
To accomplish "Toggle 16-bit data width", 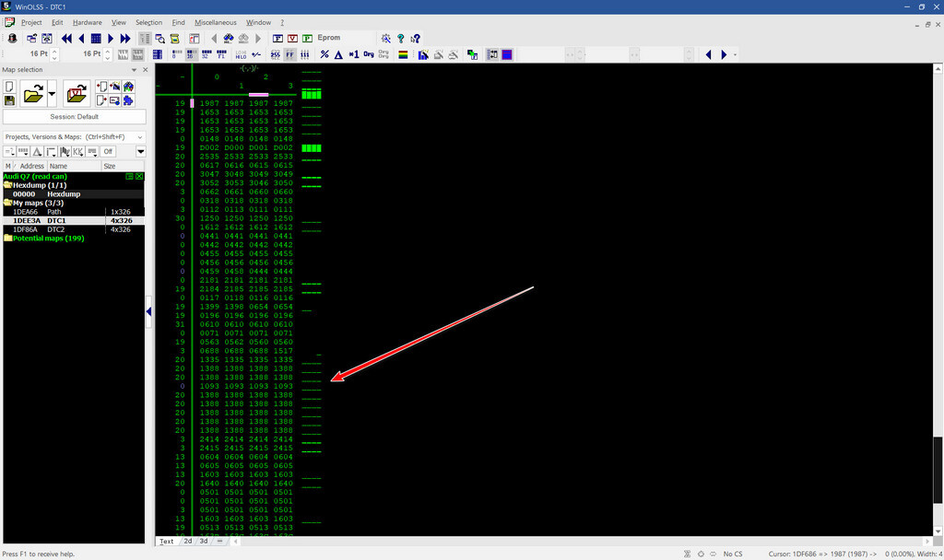I will pos(192,54).
